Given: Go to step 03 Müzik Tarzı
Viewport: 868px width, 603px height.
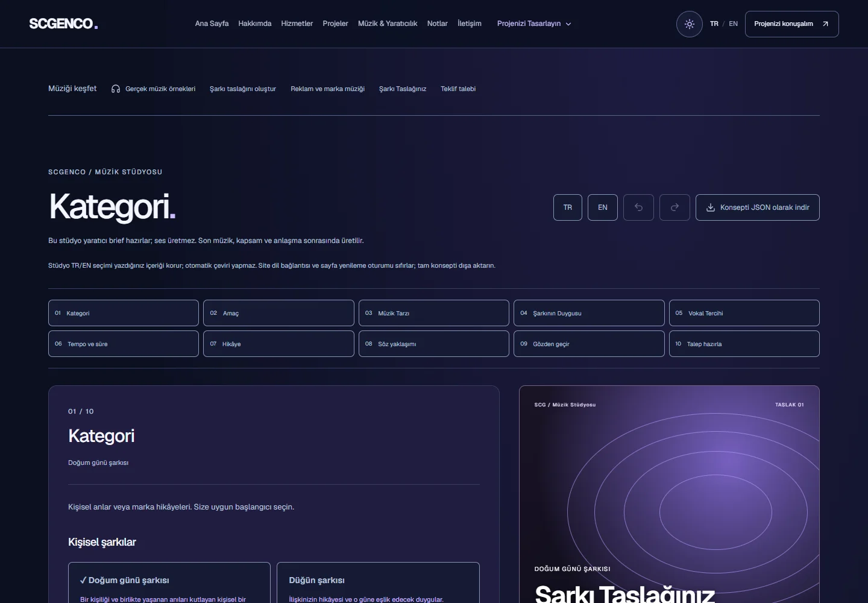Looking at the screenshot, I should (434, 313).
